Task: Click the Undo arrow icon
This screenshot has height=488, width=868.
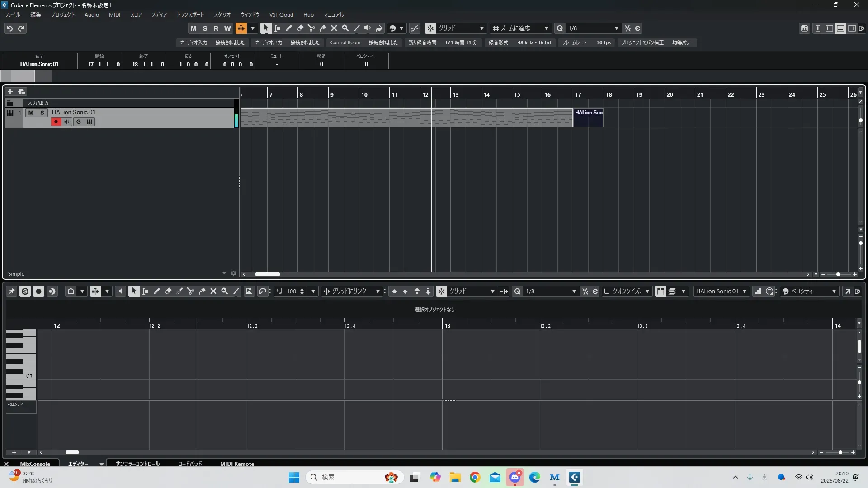Action: (9, 28)
